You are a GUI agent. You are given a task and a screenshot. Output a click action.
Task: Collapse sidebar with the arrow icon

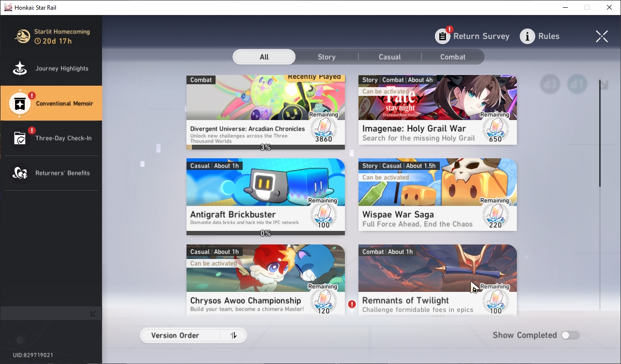(x=93, y=314)
